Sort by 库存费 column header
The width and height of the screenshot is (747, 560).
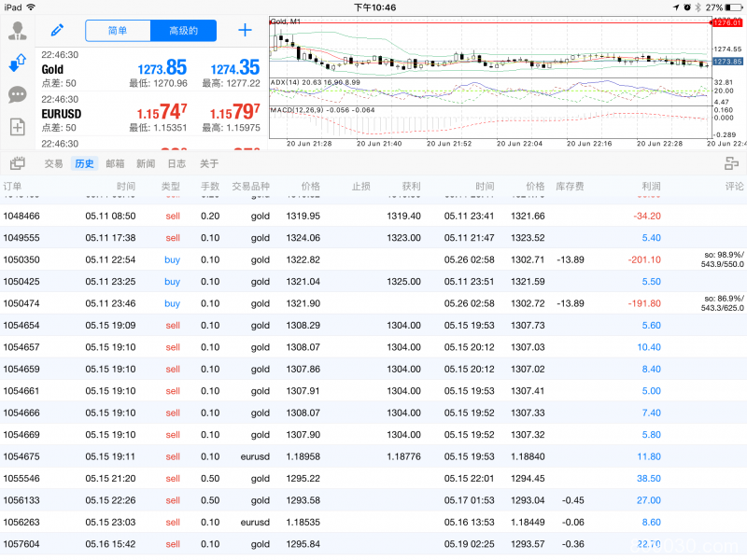click(570, 186)
